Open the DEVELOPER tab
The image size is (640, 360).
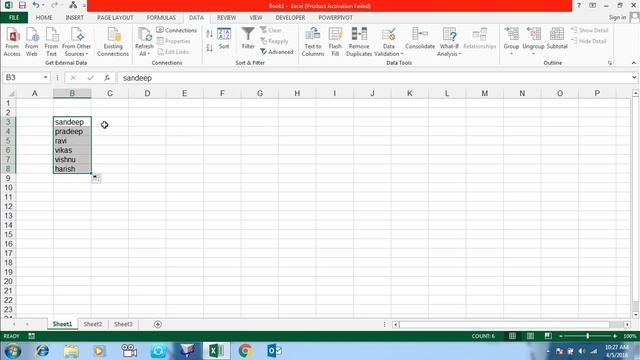click(x=290, y=18)
